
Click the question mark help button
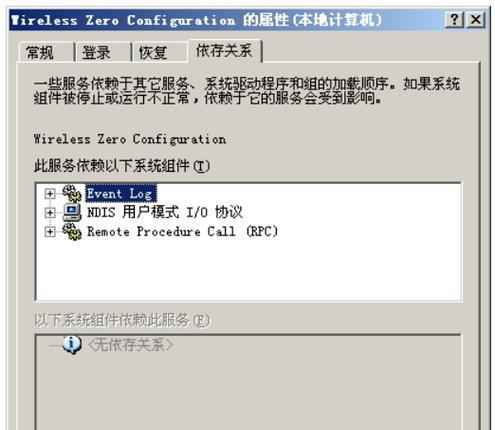(x=454, y=20)
